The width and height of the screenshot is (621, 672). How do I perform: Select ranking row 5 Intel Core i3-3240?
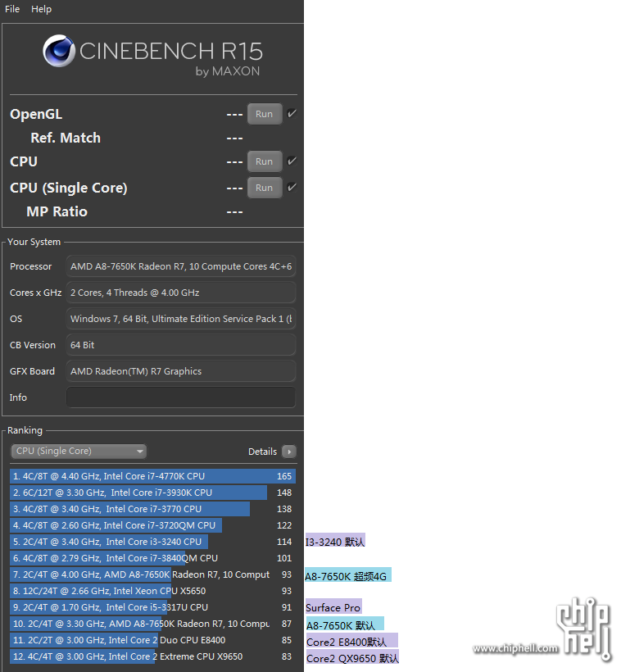(x=152, y=542)
